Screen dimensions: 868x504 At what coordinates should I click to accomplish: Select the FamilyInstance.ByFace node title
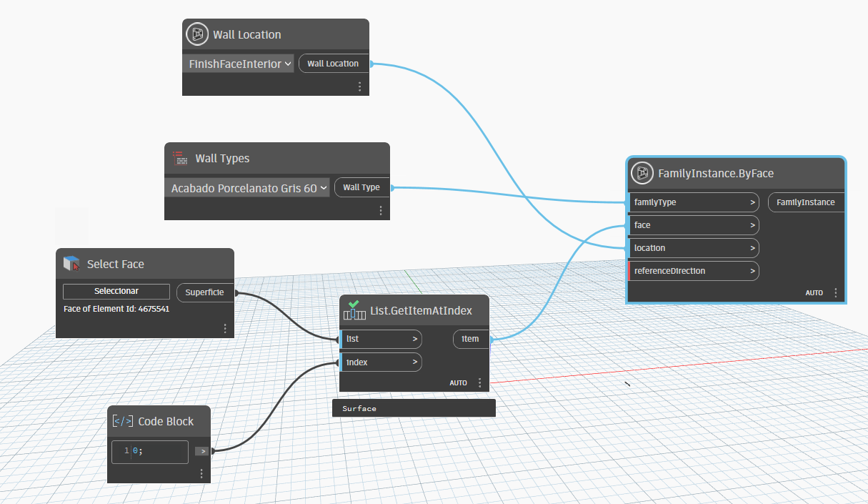click(716, 173)
